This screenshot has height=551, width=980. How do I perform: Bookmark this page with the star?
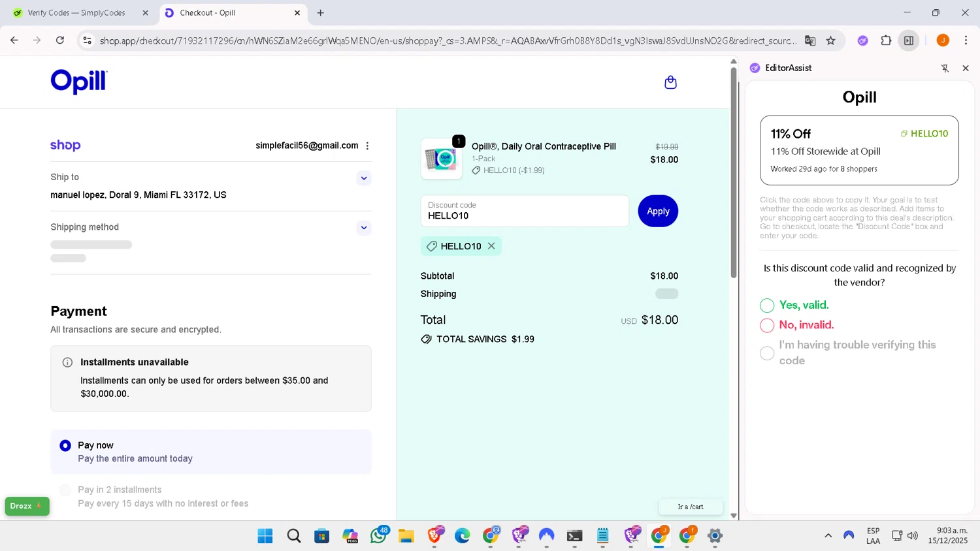point(830,40)
